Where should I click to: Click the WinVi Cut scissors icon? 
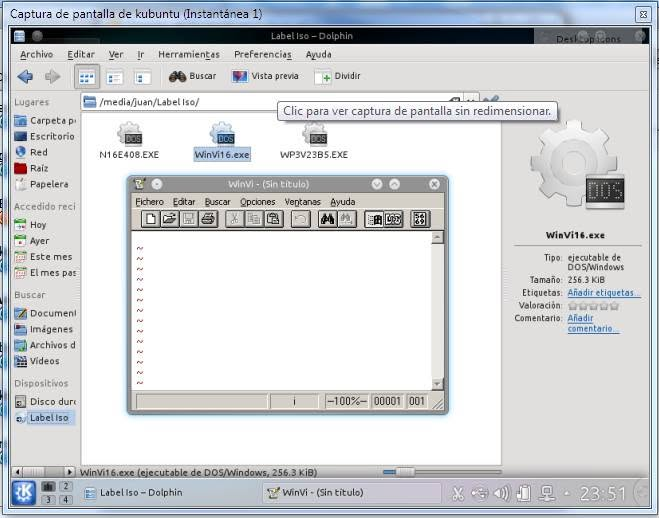235,219
